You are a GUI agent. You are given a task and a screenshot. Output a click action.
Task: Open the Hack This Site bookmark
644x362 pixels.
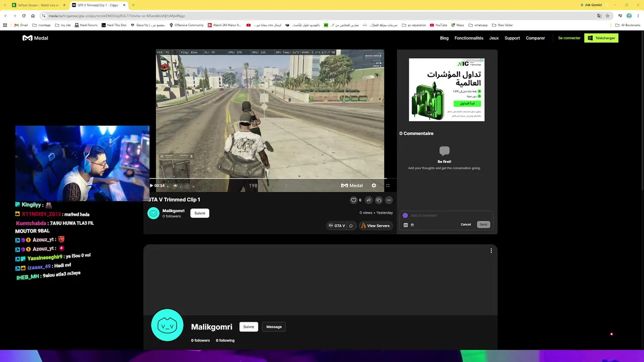(114, 25)
